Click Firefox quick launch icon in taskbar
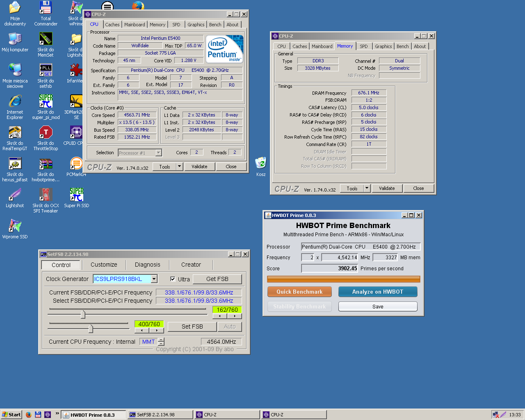The height and width of the screenshot is (420, 525). pyautogui.click(x=28, y=415)
